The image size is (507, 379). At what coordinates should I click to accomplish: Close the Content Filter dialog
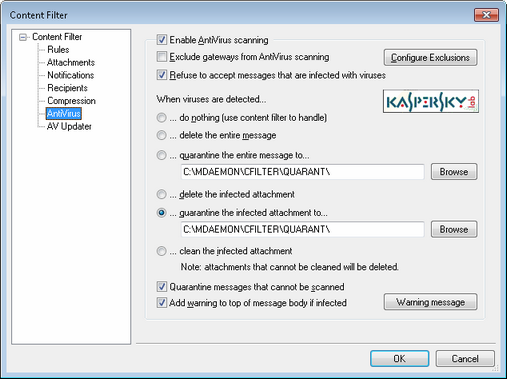click(x=486, y=15)
